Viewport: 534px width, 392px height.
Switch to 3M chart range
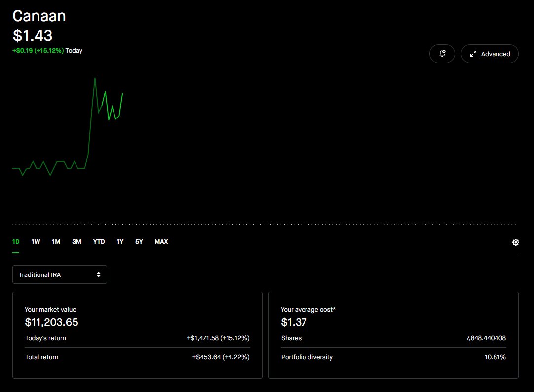point(76,242)
